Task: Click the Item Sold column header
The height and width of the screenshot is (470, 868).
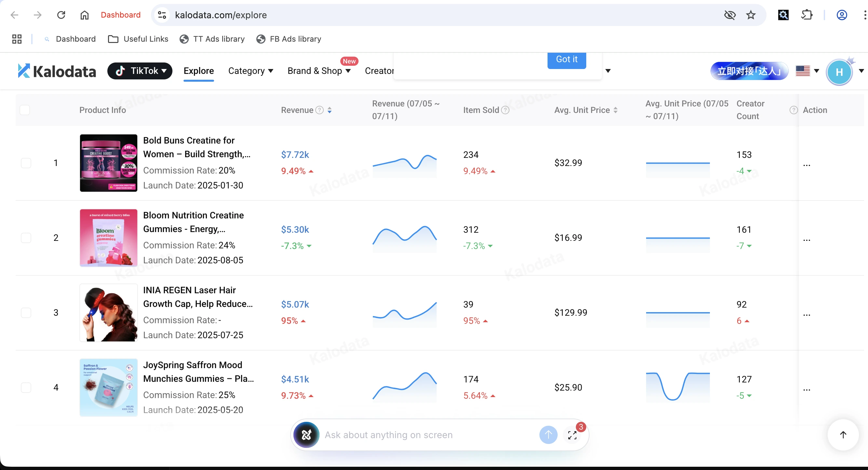Action: (x=481, y=110)
